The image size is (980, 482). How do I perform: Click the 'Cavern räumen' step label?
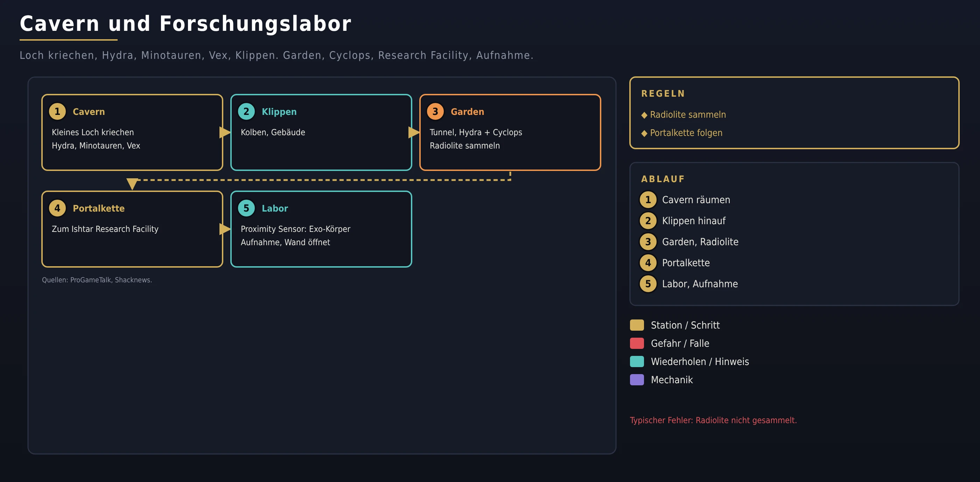pos(696,200)
